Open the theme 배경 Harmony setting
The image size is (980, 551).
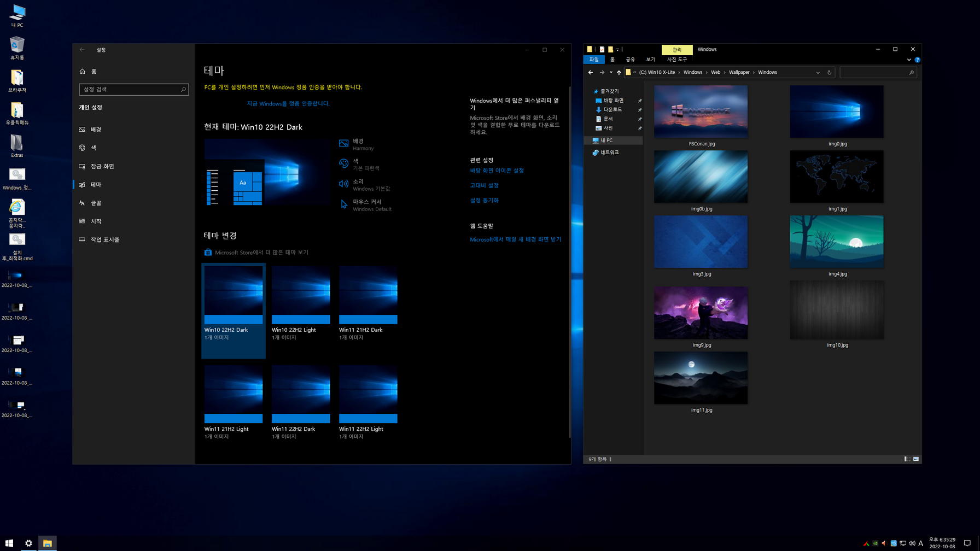[x=358, y=144]
